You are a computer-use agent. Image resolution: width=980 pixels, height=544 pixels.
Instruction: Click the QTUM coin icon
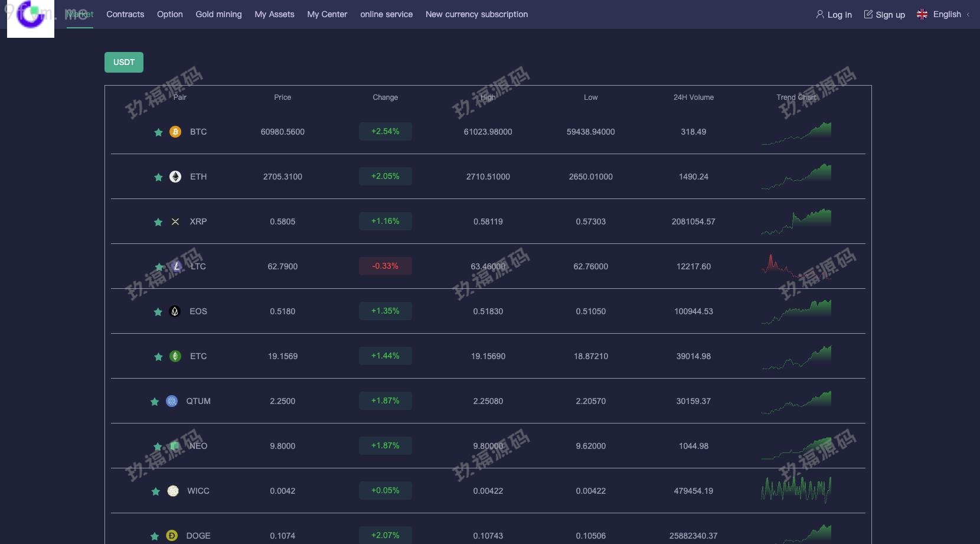click(172, 401)
